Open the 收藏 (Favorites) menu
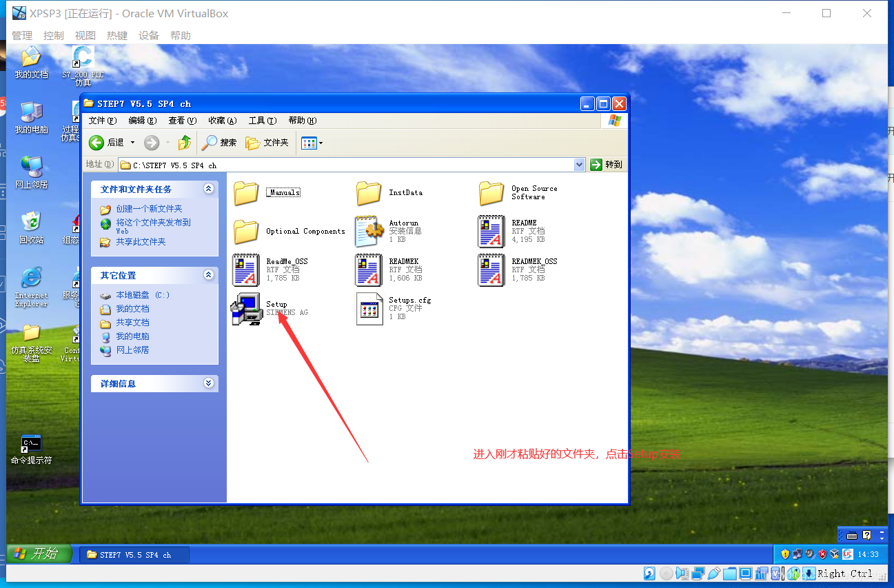Viewport: 894px width, 588px height. (x=223, y=121)
